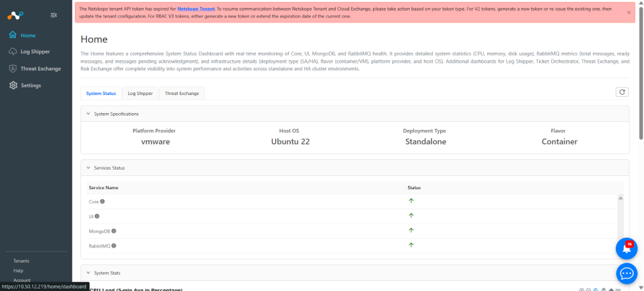Screen dimensions: 644x291
Task: Show info for the Core service
Action: point(103,202)
